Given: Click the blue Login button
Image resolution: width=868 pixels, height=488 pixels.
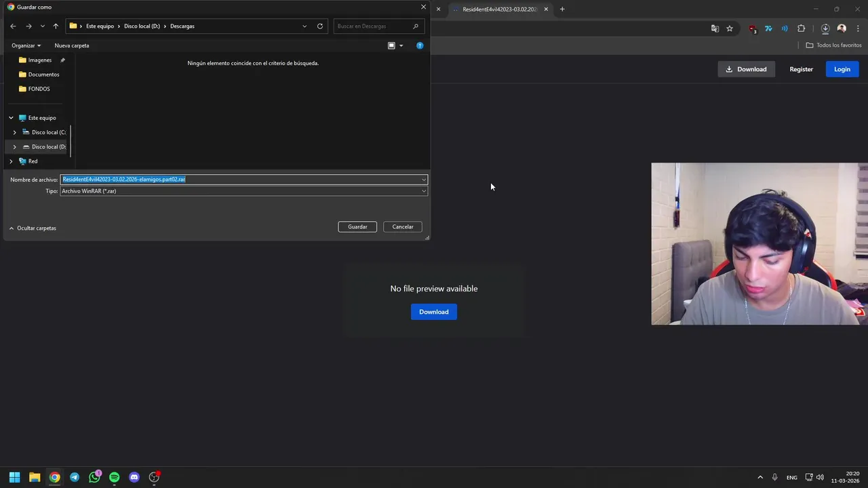Looking at the screenshot, I should (842, 69).
